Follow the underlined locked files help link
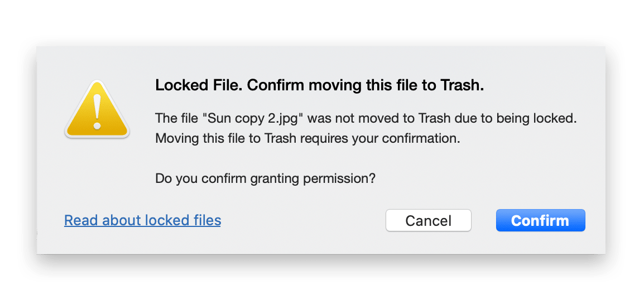 [x=142, y=220]
